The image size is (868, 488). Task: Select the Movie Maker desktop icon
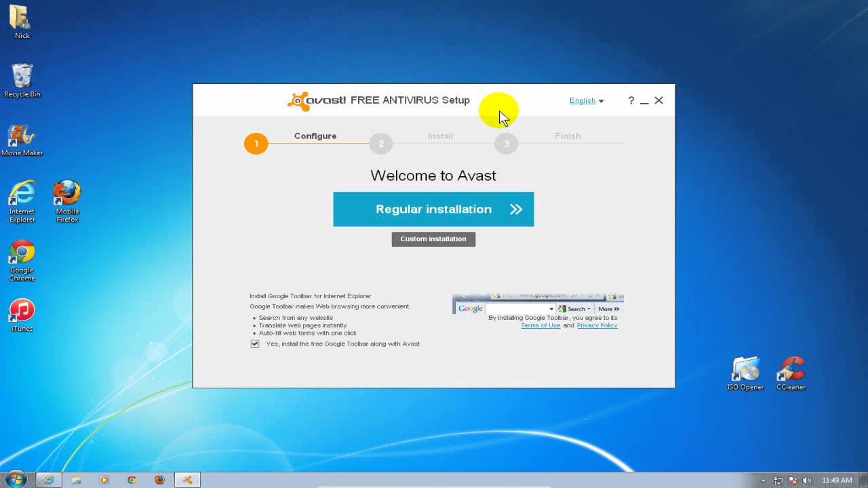pyautogui.click(x=22, y=140)
